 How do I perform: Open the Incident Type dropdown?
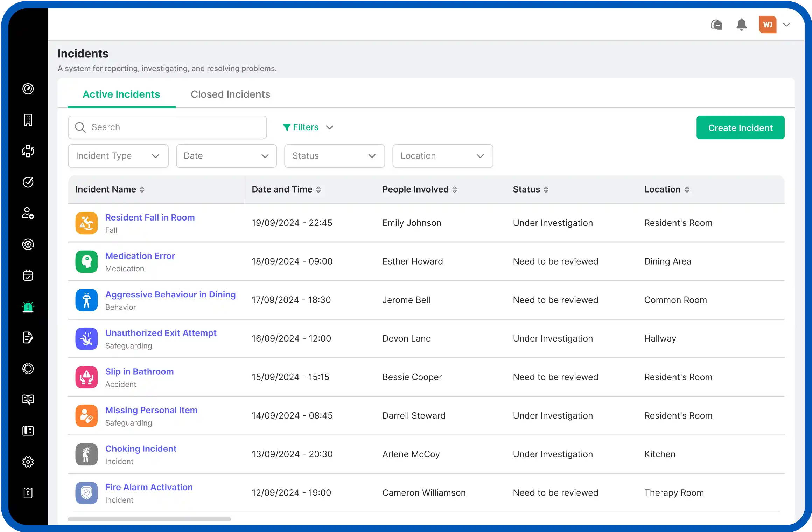tap(118, 156)
